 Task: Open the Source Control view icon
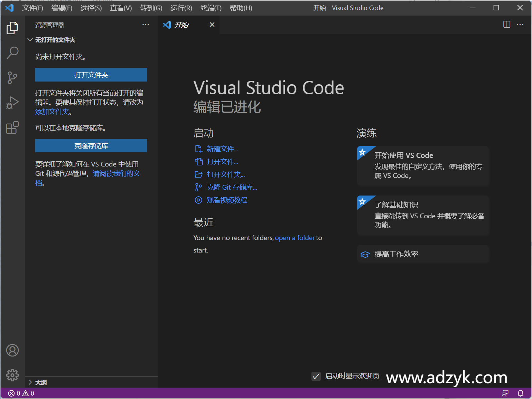(12, 77)
